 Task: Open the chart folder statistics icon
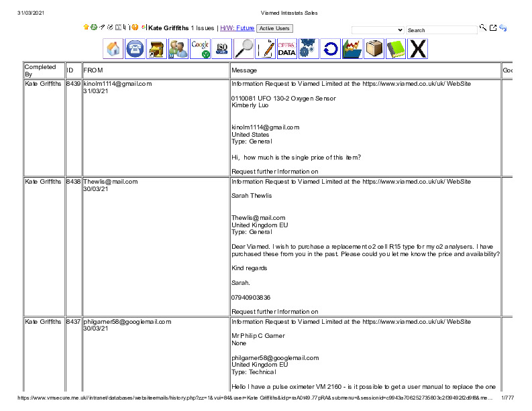(x=352, y=49)
